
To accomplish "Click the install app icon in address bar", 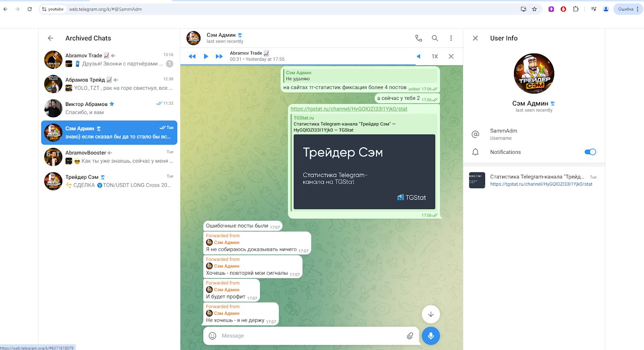I will point(523,9).
